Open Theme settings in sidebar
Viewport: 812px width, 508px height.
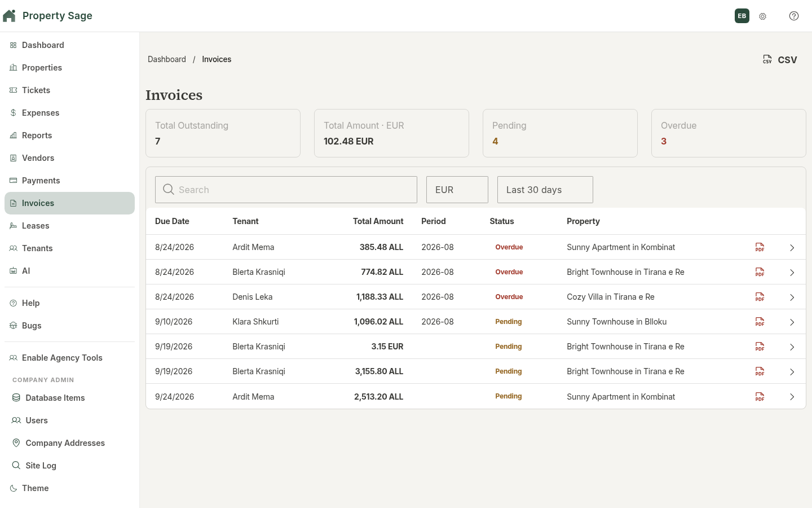[69, 488]
